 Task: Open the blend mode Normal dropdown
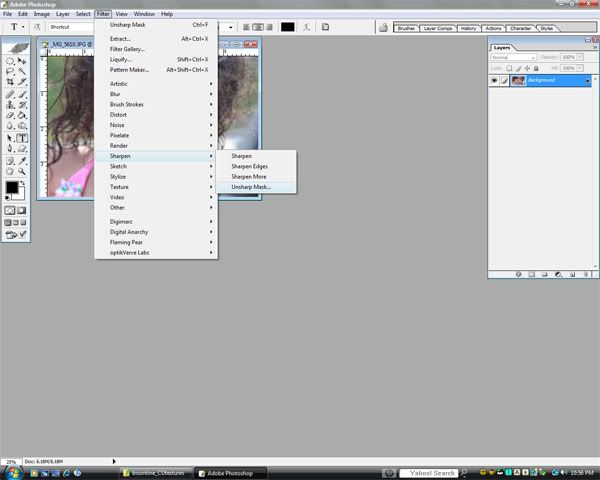pos(514,57)
